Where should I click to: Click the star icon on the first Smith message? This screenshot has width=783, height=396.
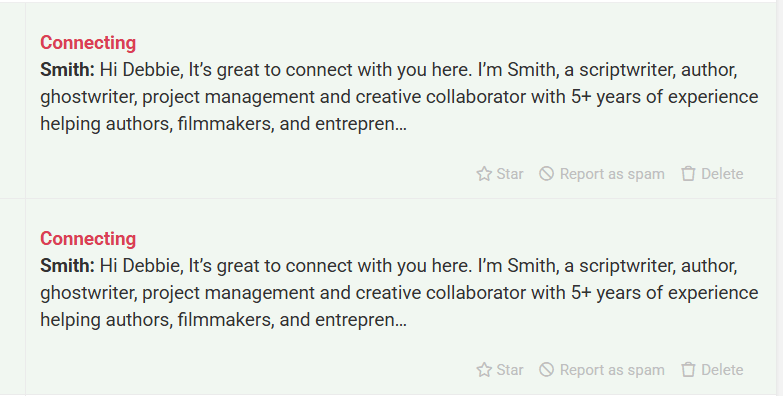[x=484, y=174]
